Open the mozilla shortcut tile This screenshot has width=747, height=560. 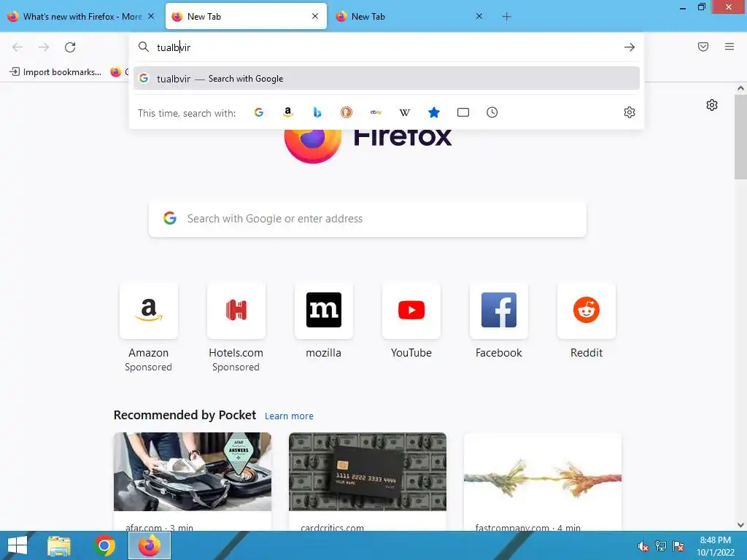click(x=324, y=311)
